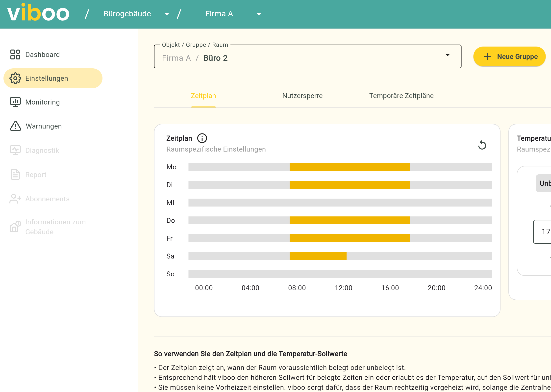
Task: Click the empty Sunday schedule bar
Action: click(x=340, y=274)
